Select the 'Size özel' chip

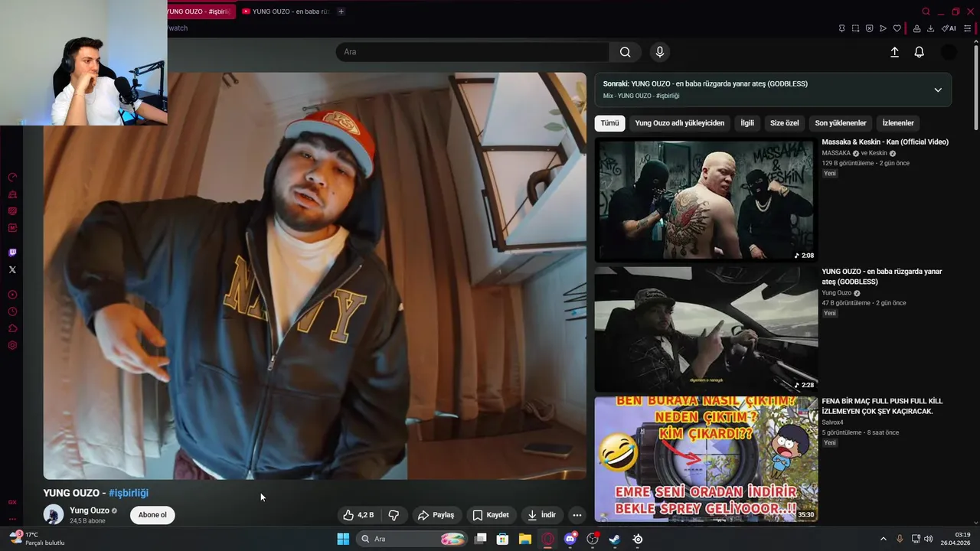tap(784, 123)
